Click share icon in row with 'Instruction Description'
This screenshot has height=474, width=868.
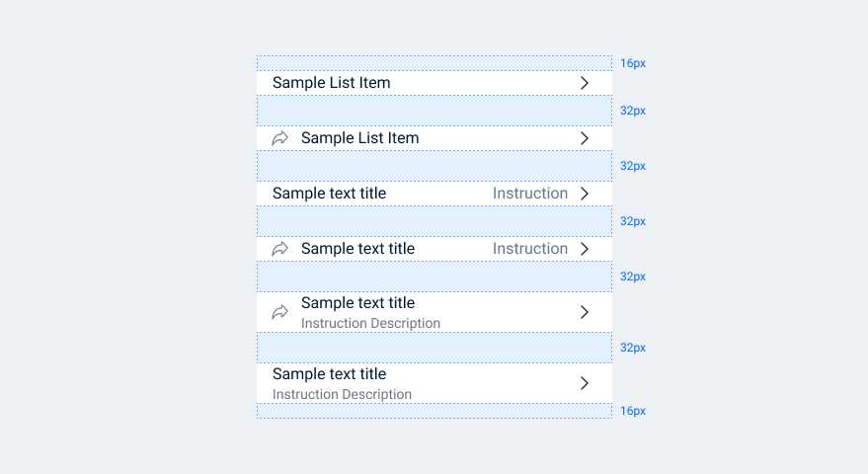pyautogui.click(x=280, y=312)
